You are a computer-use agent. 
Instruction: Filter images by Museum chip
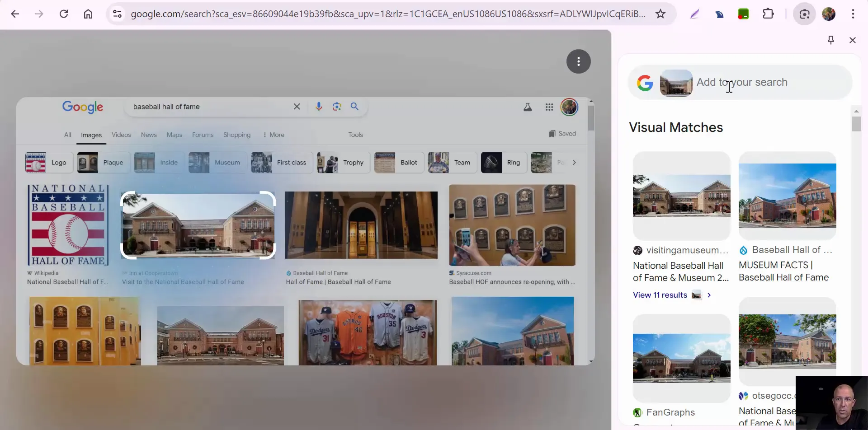click(217, 163)
